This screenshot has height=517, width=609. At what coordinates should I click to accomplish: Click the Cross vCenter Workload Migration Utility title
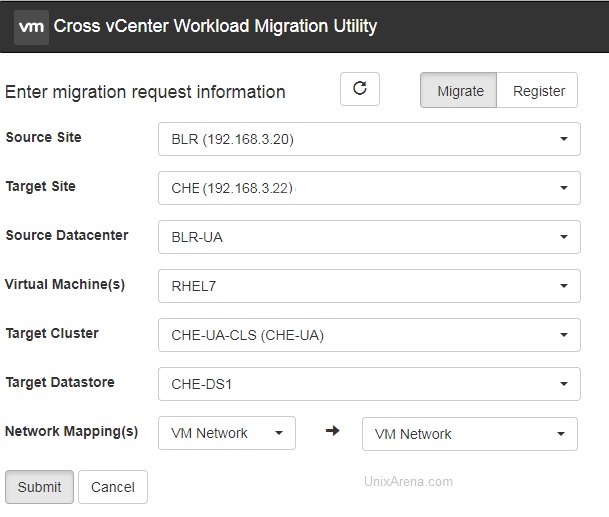tap(215, 26)
